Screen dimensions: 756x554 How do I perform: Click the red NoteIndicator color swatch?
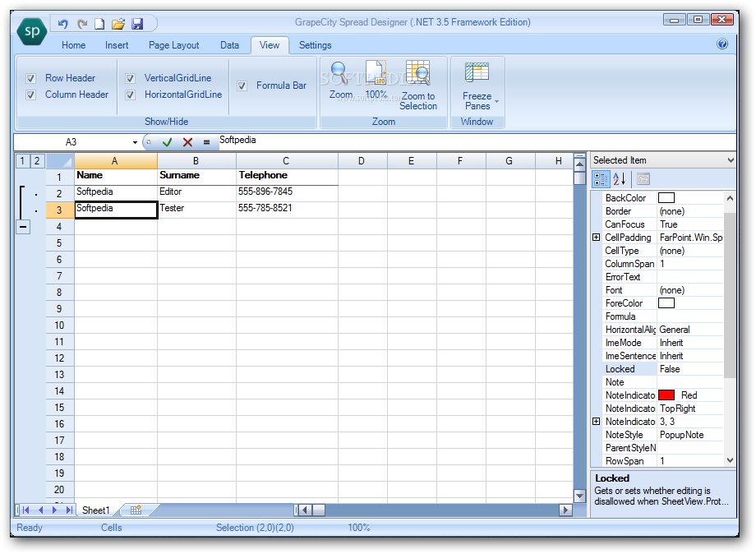pyautogui.click(x=666, y=395)
